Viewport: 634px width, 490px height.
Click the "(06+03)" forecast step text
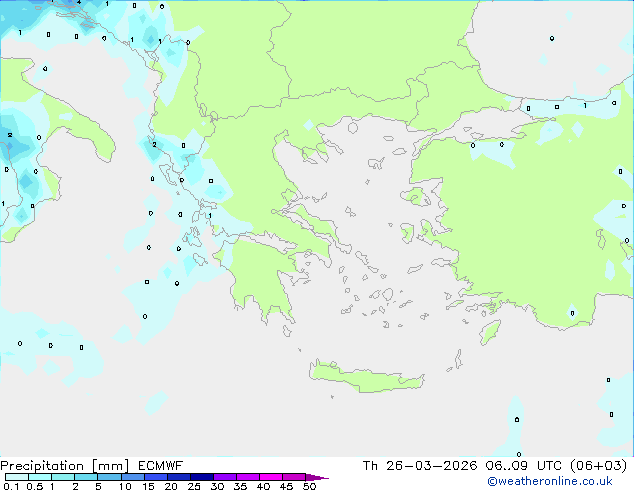(599, 466)
